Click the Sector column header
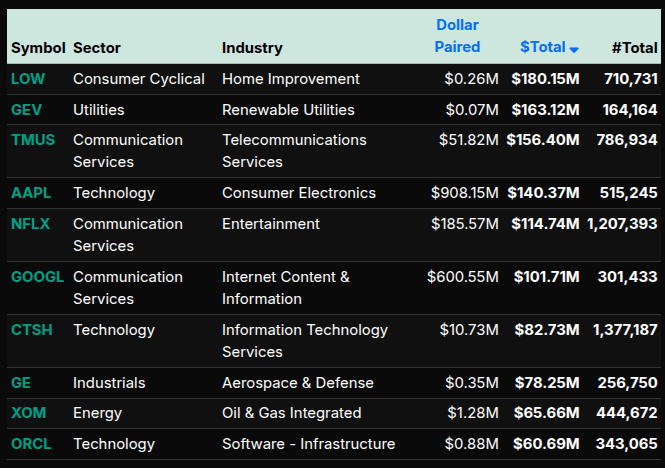The image size is (665, 468). tap(97, 47)
